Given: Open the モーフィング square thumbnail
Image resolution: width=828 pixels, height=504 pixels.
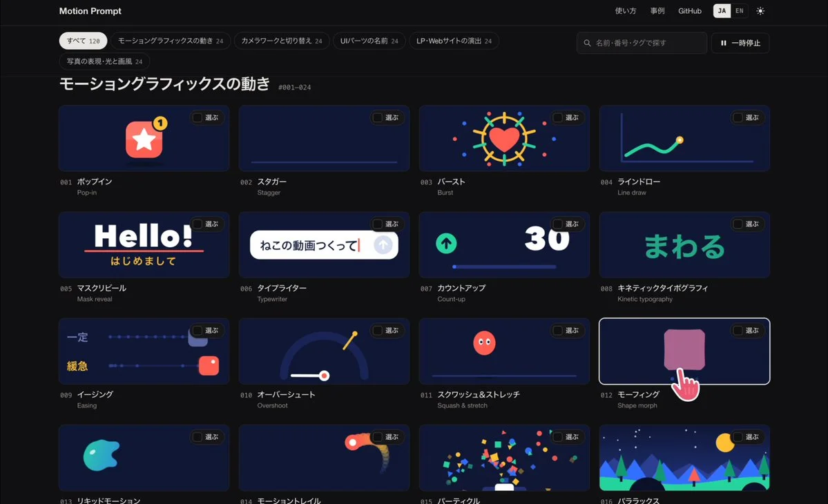Looking at the screenshot, I should [x=684, y=351].
